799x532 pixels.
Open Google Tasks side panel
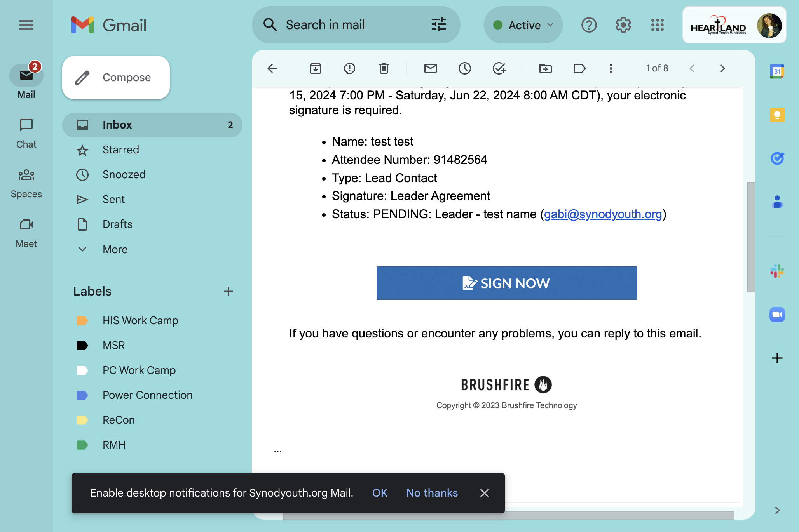(x=777, y=158)
